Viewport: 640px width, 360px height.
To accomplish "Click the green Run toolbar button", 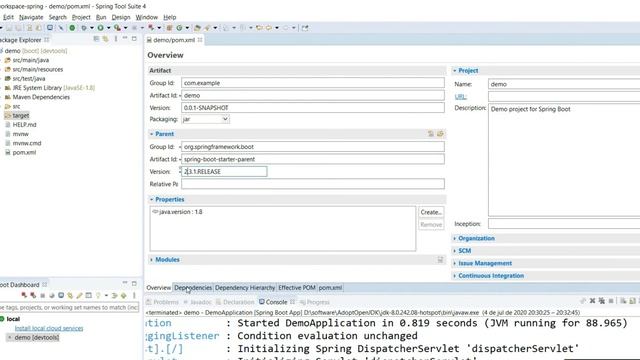I will click(x=100, y=28).
